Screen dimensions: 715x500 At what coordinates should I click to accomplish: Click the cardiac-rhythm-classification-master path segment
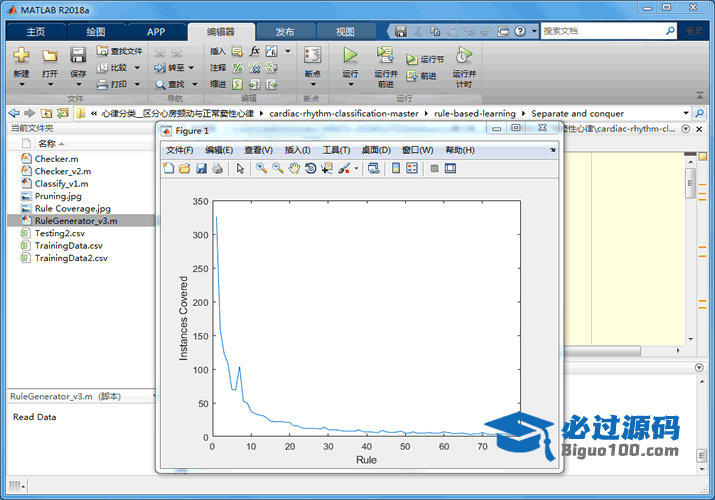tap(344, 113)
